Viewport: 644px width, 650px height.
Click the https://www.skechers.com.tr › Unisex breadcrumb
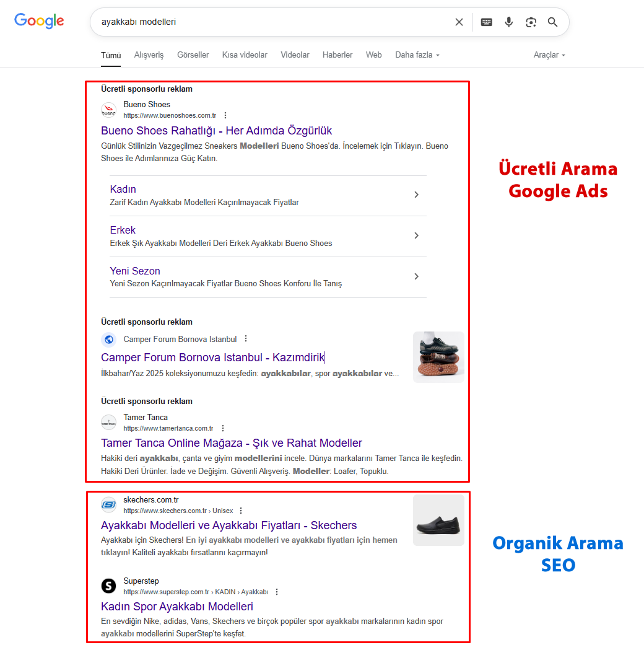[178, 511]
